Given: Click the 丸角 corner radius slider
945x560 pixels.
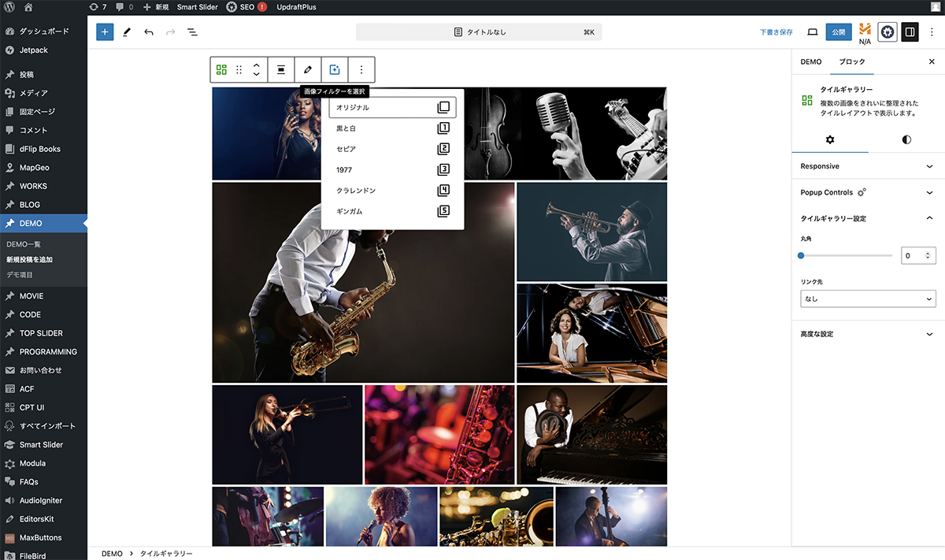Looking at the screenshot, I should tap(846, 255).
